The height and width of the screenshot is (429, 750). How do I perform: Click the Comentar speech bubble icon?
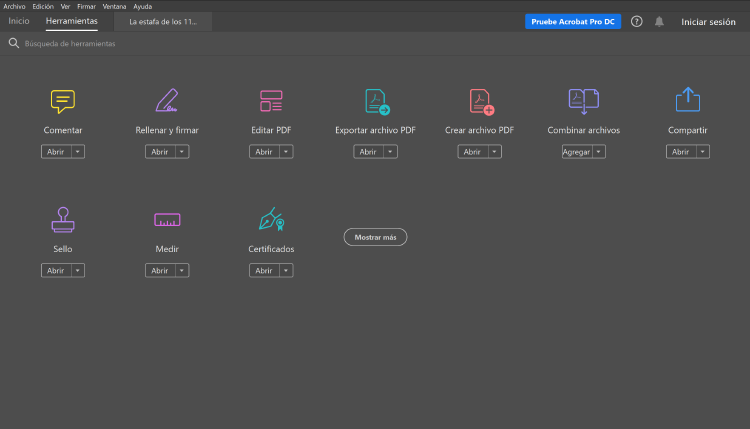pyautogui.click(x=63, y=101)
